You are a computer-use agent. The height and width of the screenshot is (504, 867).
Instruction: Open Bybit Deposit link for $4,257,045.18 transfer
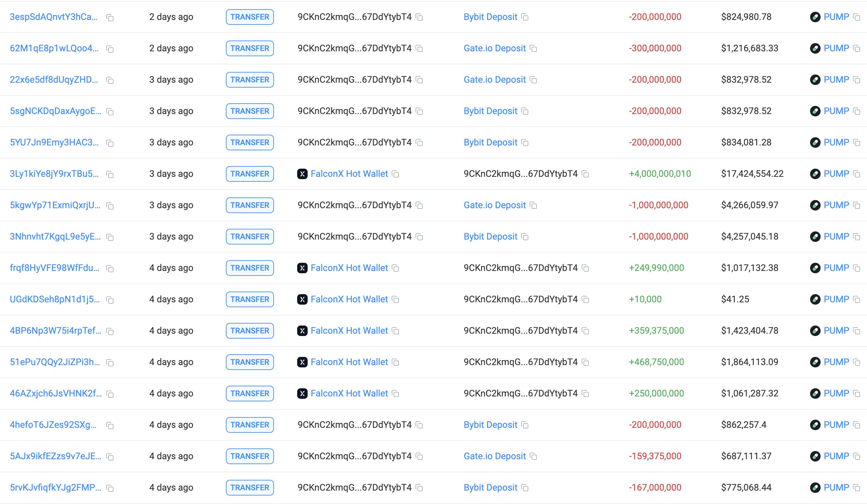coord(490,236)
